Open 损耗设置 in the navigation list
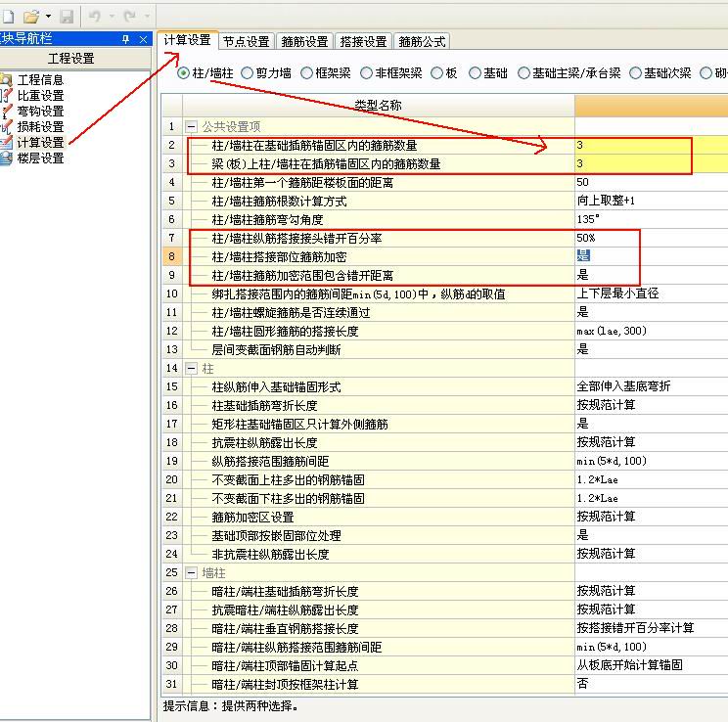 coord(40,127)
